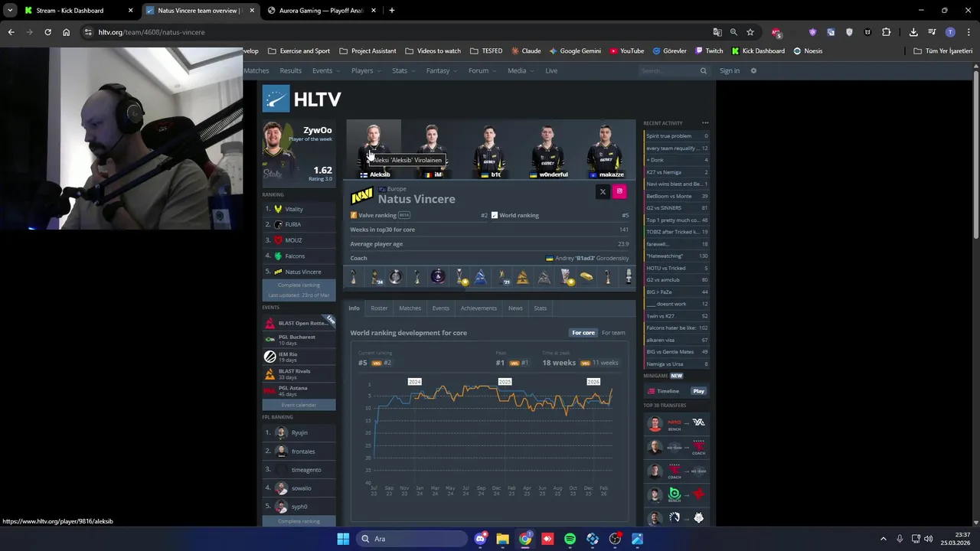This screenshot has width=980, height=551.
Task: Open makazze player portrait
Action: coord(606,151)
